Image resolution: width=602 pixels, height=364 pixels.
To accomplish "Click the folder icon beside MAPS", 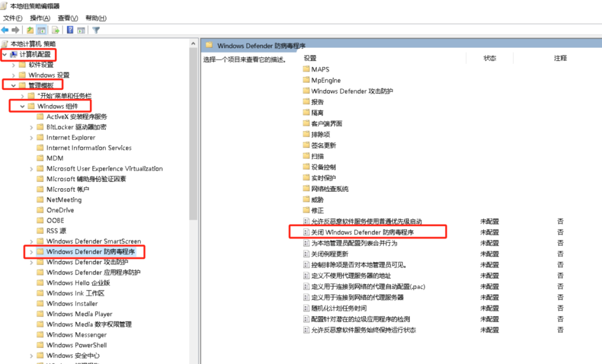I will 306,69.
